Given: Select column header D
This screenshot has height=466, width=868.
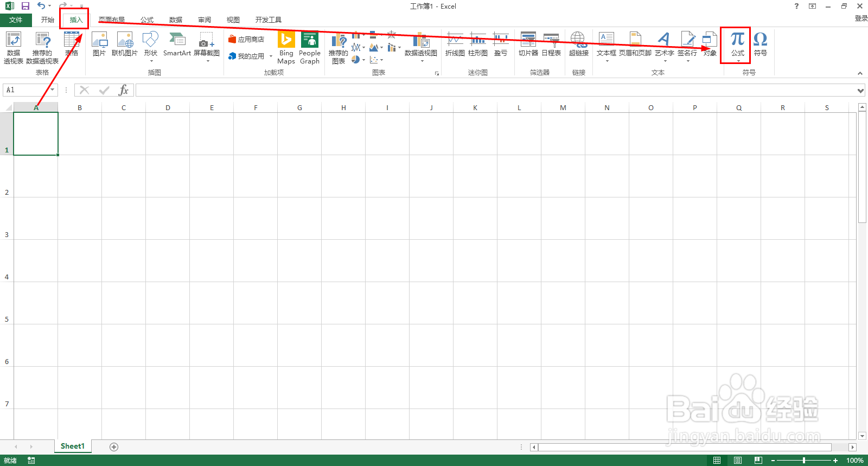Looking at the screenshot, I should tap(168, 107).
